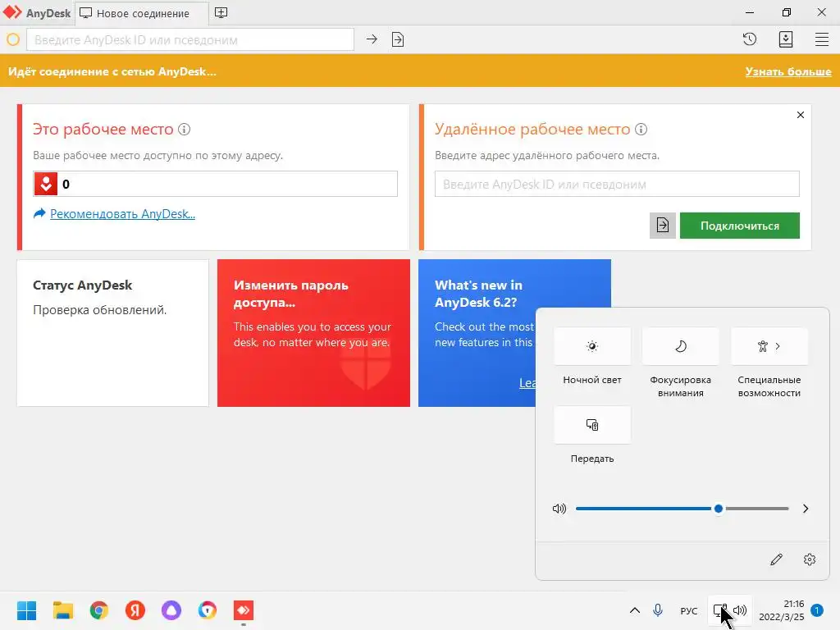Open a new tab with plus icon

click(x=221, y=13)
